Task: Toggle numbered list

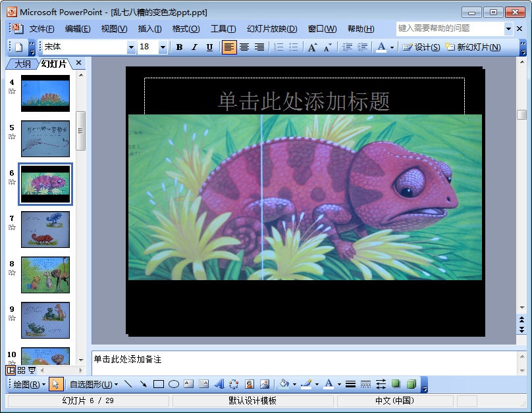Action: (279, 47)
